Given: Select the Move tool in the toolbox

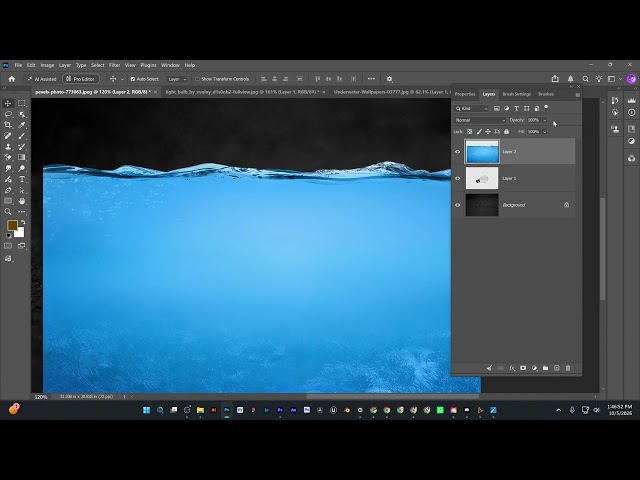Looking at the screenshot, I should tap(8, 103).
